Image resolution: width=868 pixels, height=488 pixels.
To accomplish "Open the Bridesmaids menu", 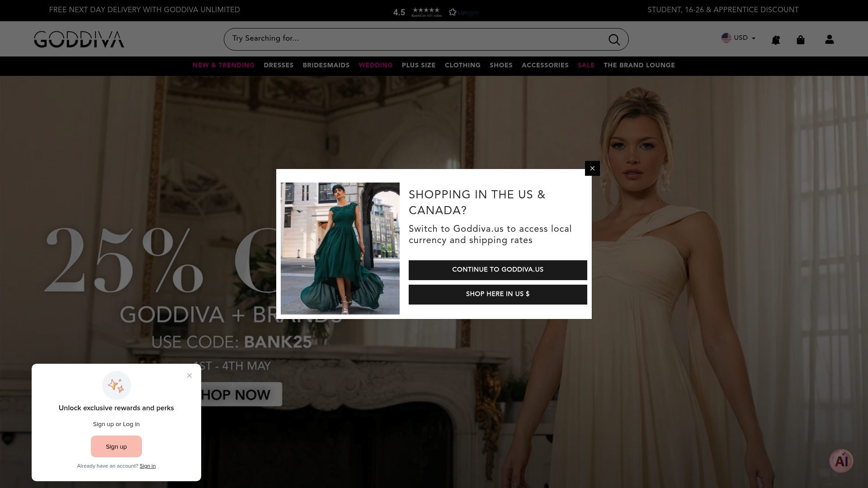I will pyautogui.click(x=326, y=66).
